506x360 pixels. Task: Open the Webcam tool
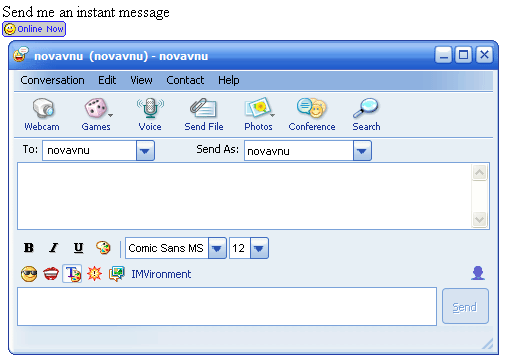tap(42, 114)
